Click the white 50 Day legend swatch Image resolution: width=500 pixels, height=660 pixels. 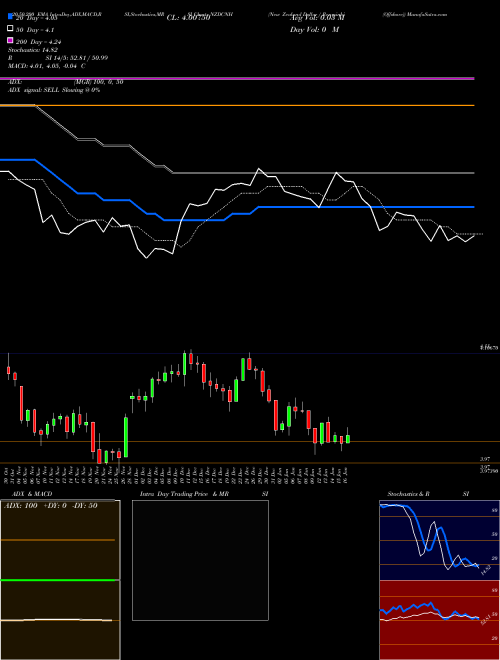click(11, 29)
